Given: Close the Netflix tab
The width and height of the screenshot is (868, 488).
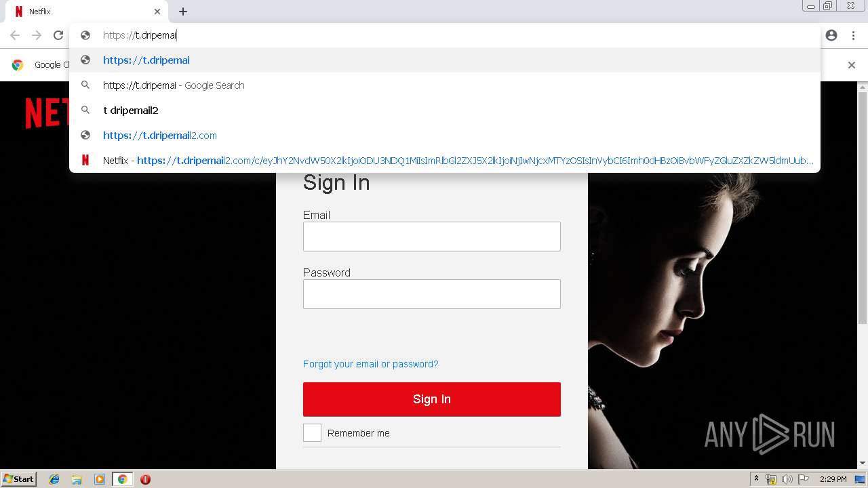Looking at the screenshot, I should tap(157, 12).
